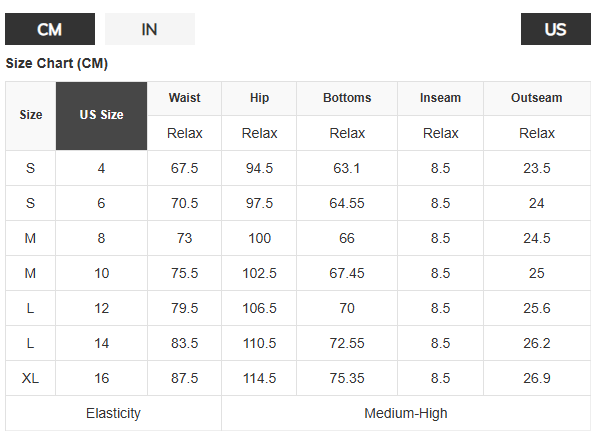Screen dimensions: 603x442
Task: Click hip value 102.5
Action: point(259,273)
